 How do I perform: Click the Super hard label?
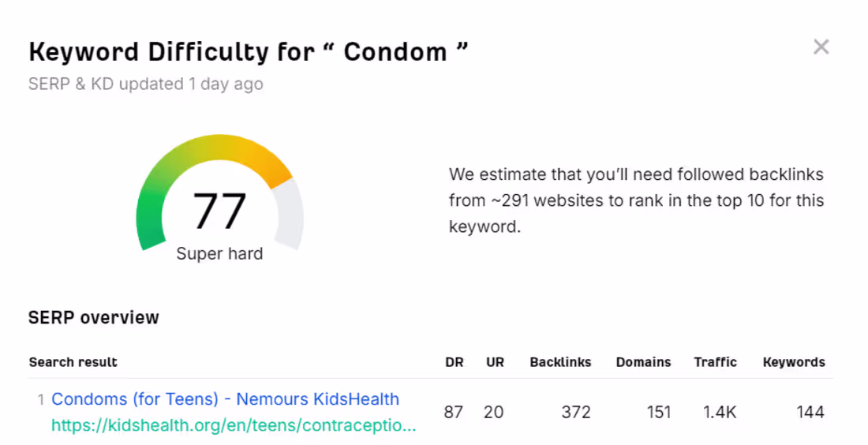(219, 254)
